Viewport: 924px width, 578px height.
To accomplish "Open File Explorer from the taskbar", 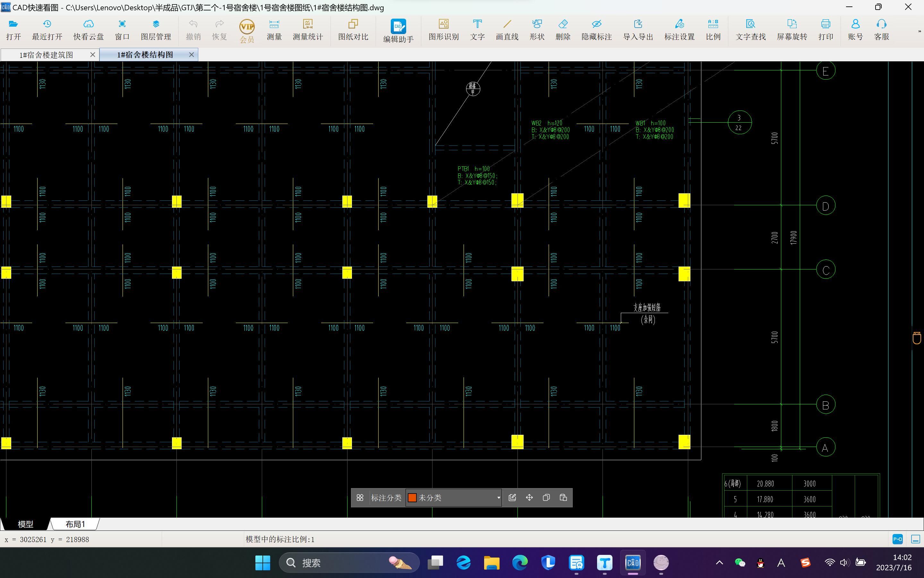I will (492, 563).
